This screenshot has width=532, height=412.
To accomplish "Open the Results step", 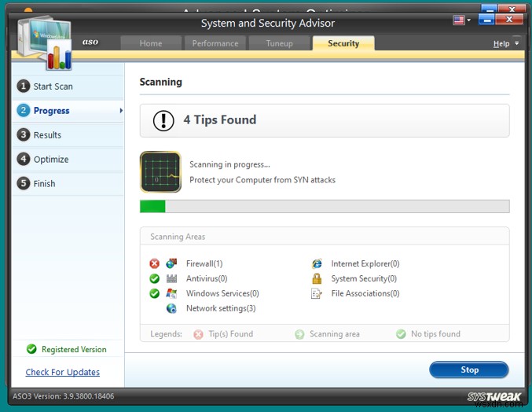I will (x=68, y=135).
